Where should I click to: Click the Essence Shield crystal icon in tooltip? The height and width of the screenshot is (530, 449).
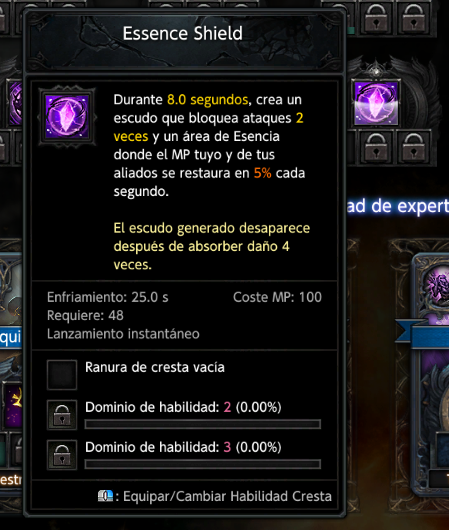67,117
